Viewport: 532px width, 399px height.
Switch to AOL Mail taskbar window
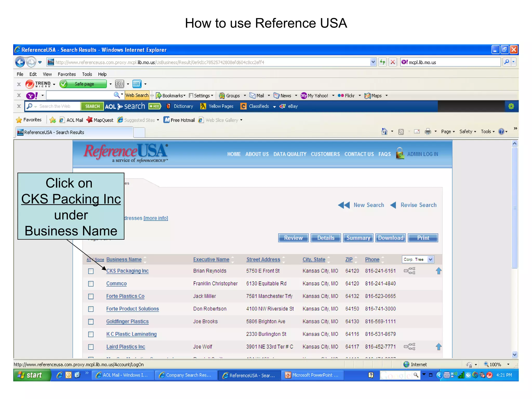point(124,375)
